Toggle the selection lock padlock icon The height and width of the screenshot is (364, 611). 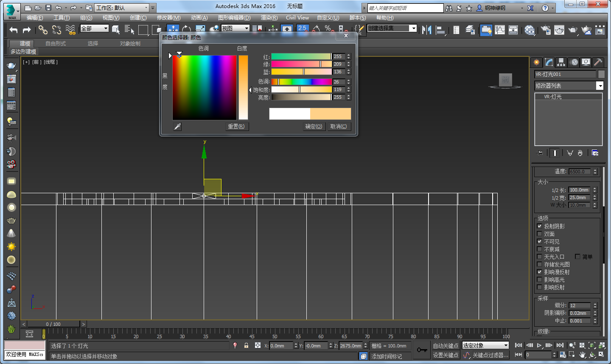click(246, 346)
